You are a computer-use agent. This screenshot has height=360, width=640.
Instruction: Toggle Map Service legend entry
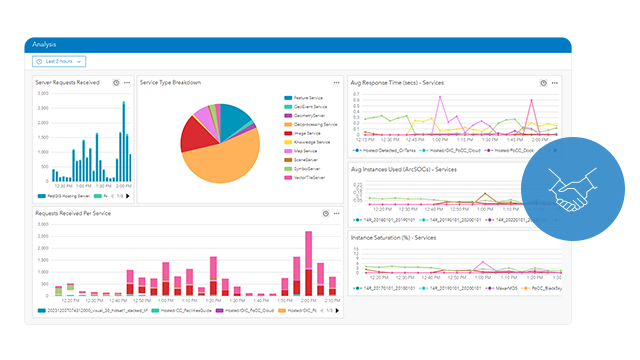301,151
